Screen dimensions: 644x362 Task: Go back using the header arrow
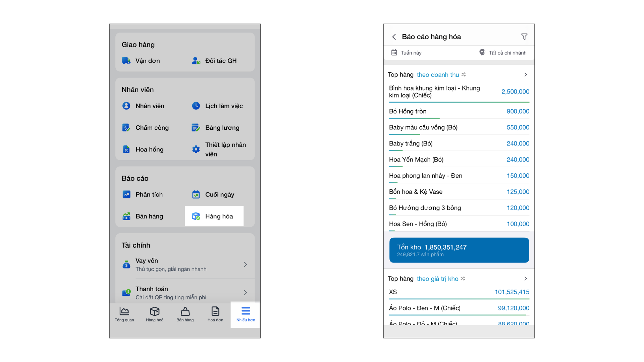(394, 37)
